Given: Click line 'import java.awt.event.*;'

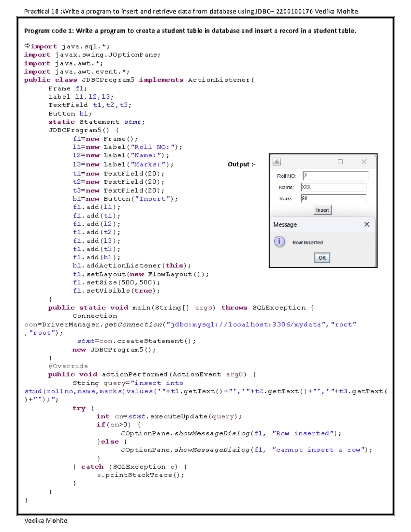Looking at the screenshot, I should (x=77, y=72).
